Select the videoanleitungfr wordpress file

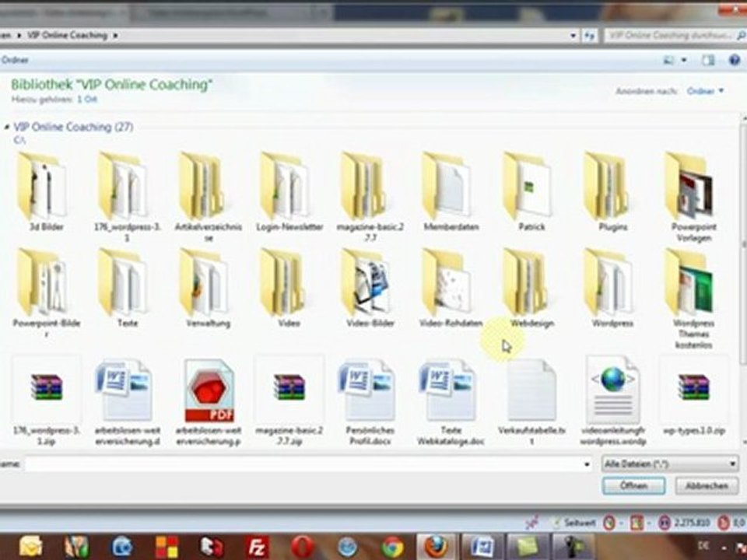pyautogui.click(x=612, y=401)
